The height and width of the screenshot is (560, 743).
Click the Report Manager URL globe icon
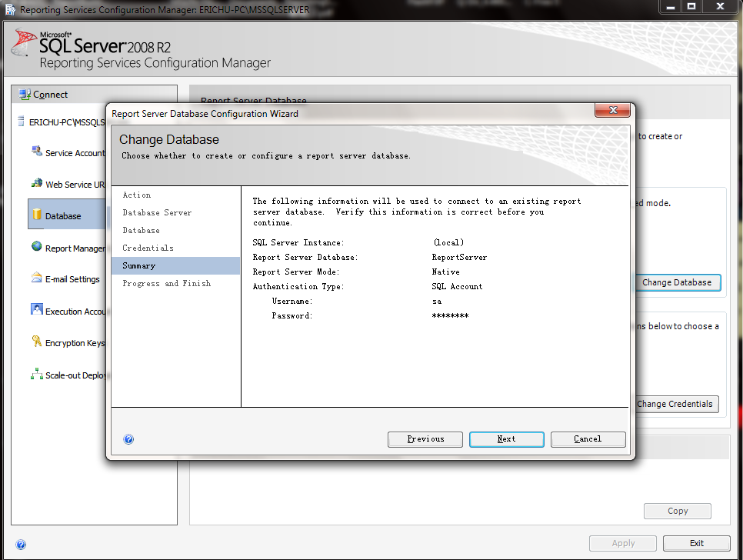coord(36,246)
